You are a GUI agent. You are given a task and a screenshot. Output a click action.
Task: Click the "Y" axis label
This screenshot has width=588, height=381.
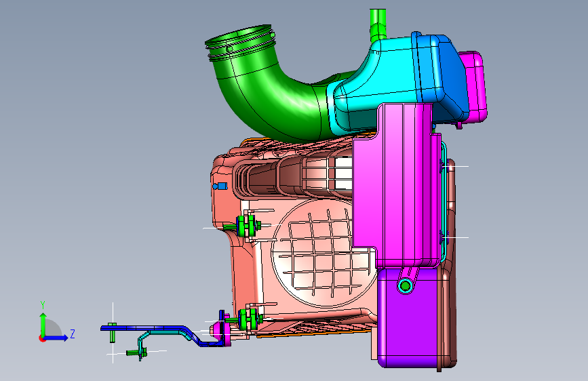pyautogui.click(x=43, y=305)
